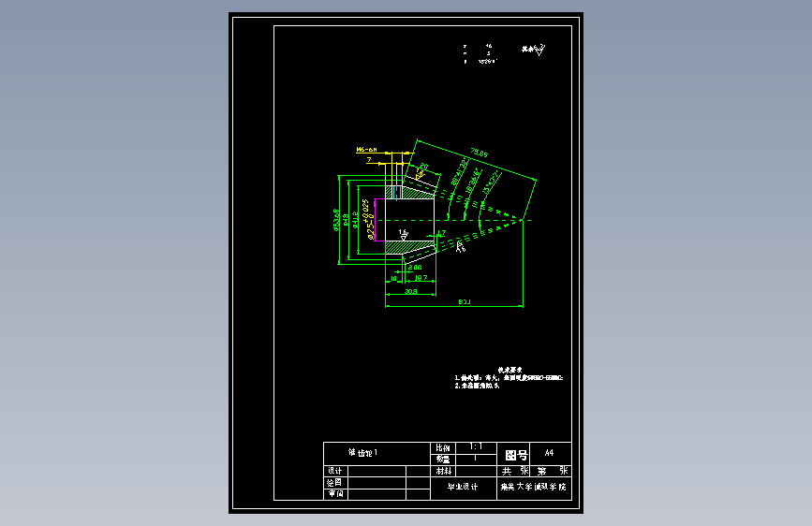The height and width of the screenshot is (526, 812).
Task: Click technical requirement line 1 text
Action: click(x=509, y=378)
